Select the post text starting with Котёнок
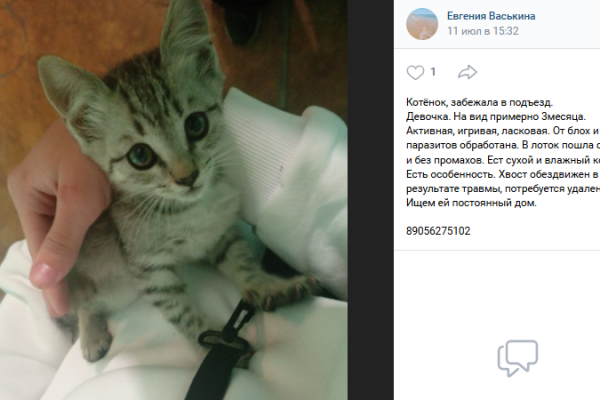 [x=503, y=152]
